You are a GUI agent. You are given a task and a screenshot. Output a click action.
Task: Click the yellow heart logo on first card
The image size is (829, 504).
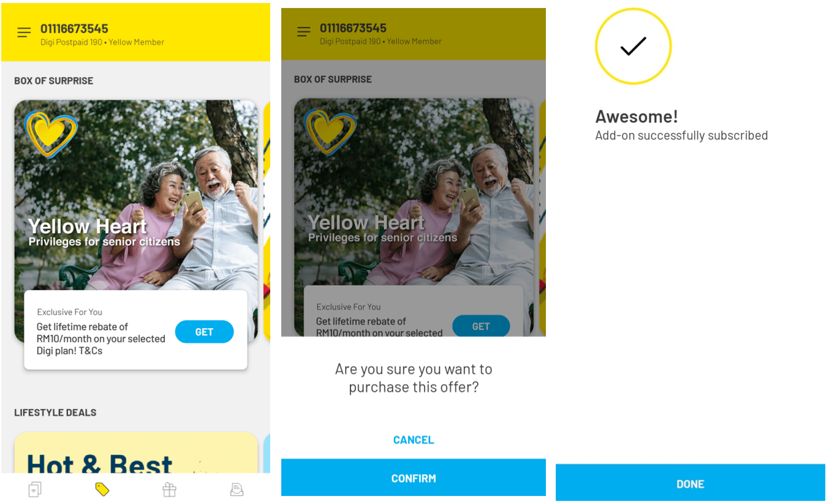(51, 134)
